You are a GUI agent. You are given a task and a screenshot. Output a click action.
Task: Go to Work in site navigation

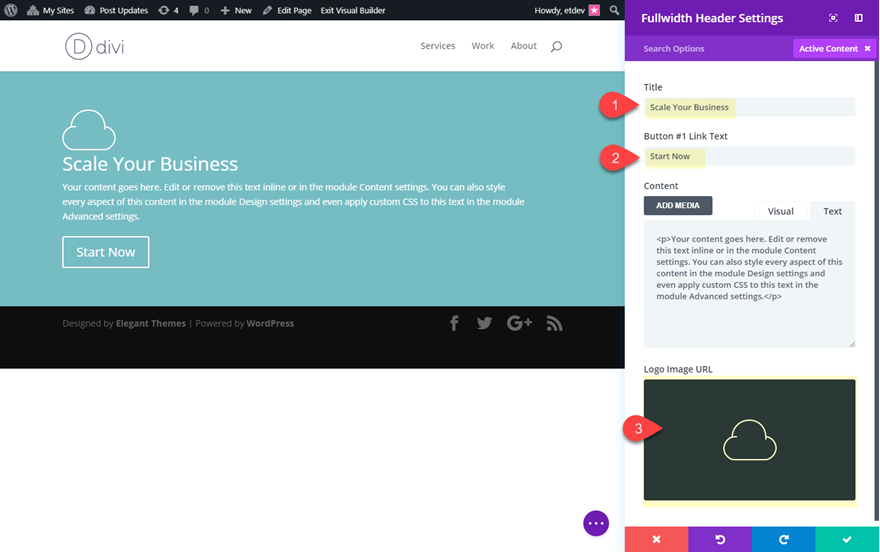(483, 46)
